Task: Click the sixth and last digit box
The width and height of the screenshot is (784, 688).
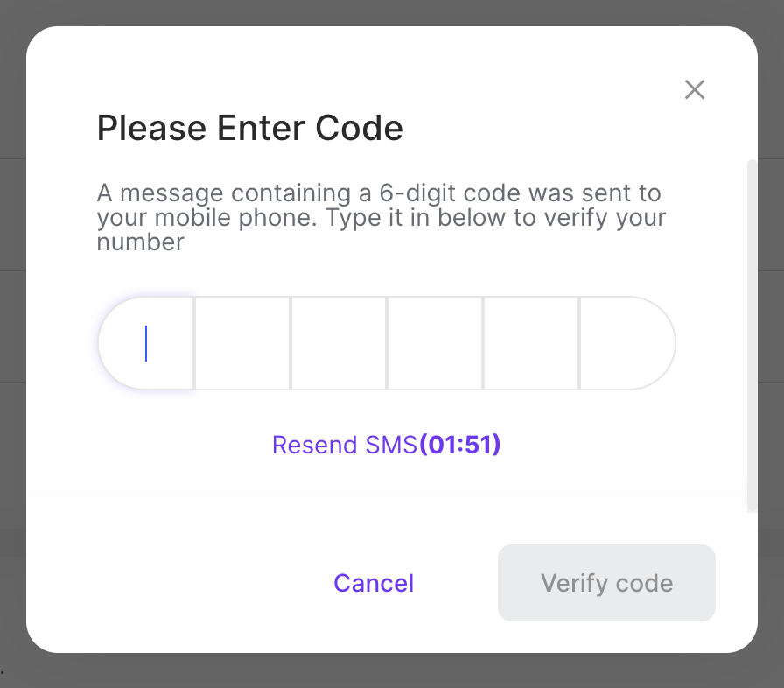Action: (626, 343)
